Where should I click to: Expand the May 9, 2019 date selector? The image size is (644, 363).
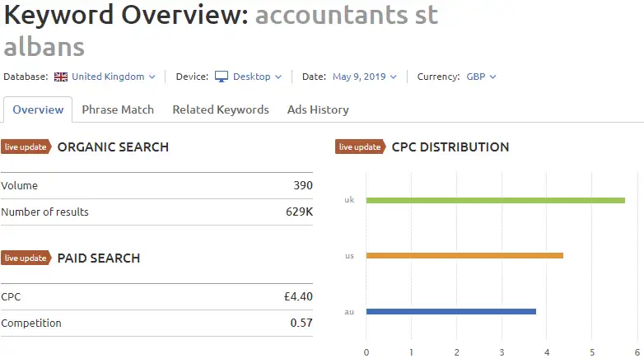364,77
